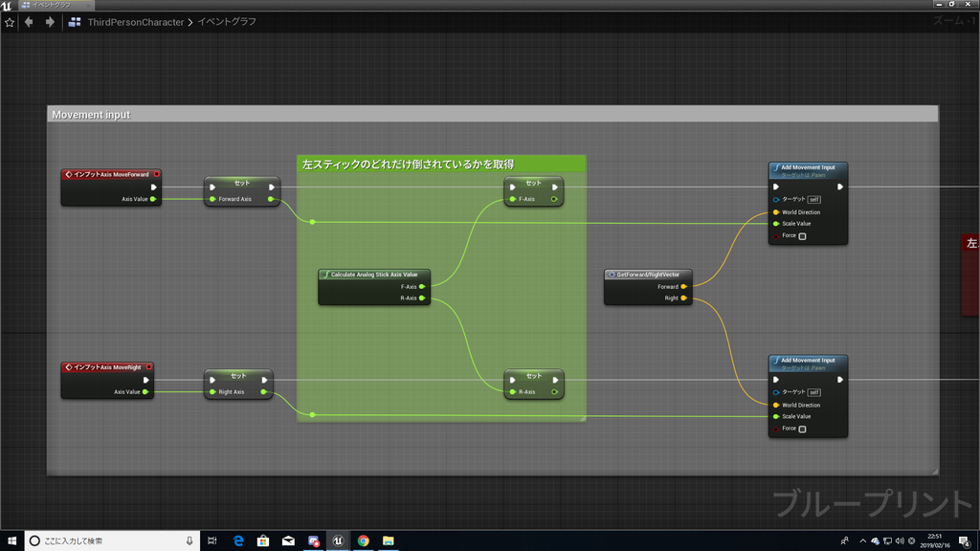
Task: Click R-Axis input pin on set node
Action: tap(513, 392)
